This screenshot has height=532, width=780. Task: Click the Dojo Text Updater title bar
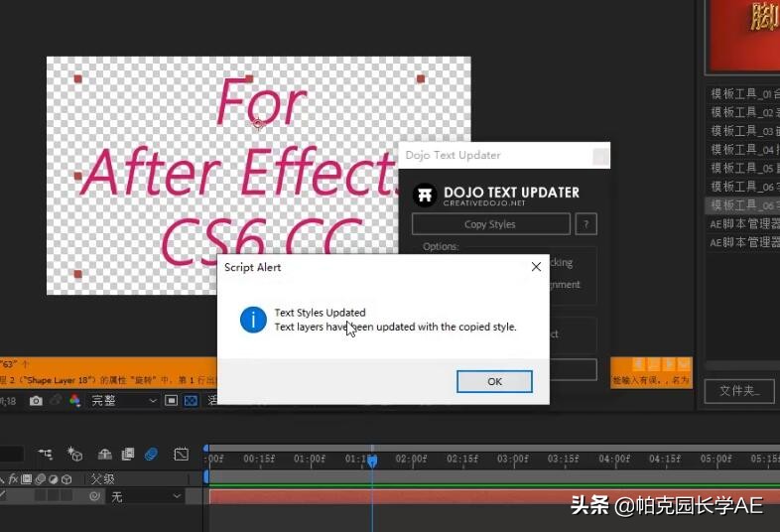(x=504, y=155)
